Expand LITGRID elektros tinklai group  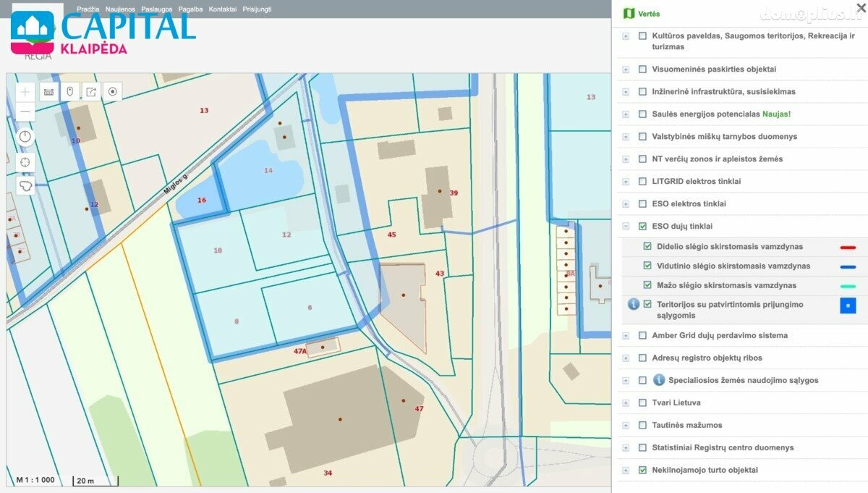(x=626, y=182)
